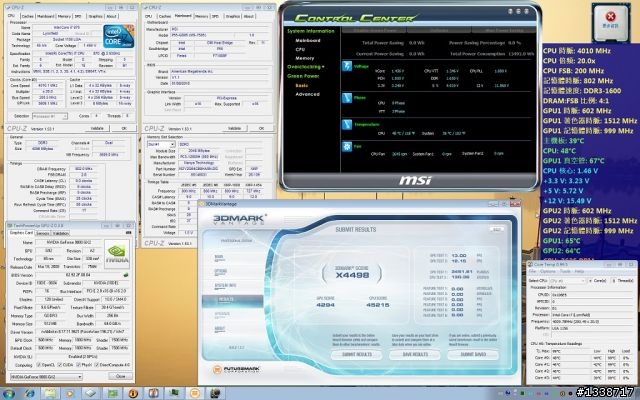Viewport: 640px width, 400px height.
Task: Open the File menu in Core Temp
Action: point(532,271)
